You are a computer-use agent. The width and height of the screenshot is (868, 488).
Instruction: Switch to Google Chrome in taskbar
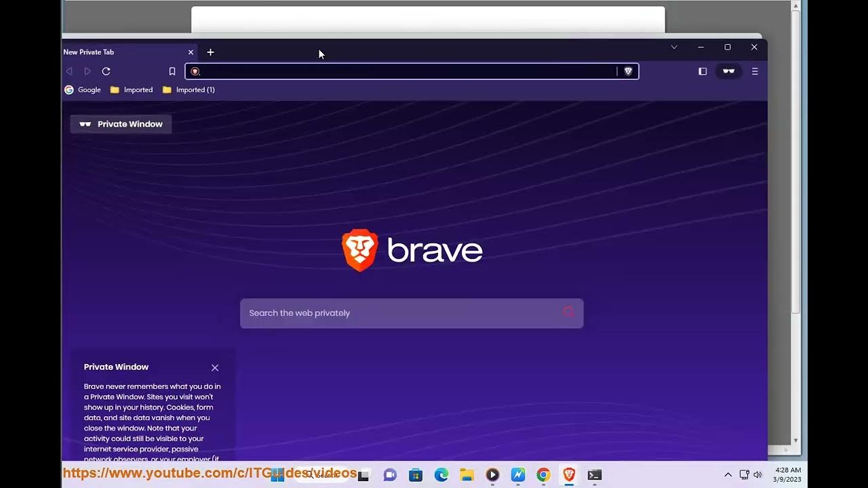[543, 475]
